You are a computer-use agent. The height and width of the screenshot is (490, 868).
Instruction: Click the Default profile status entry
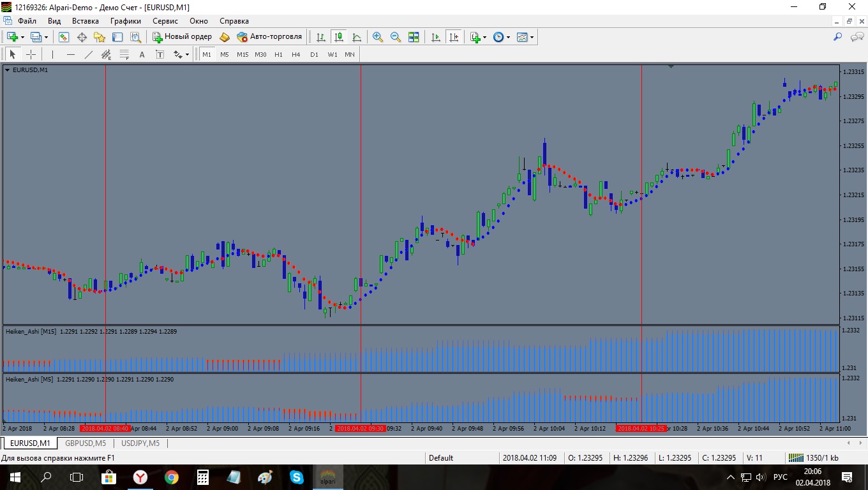point(441,457)
